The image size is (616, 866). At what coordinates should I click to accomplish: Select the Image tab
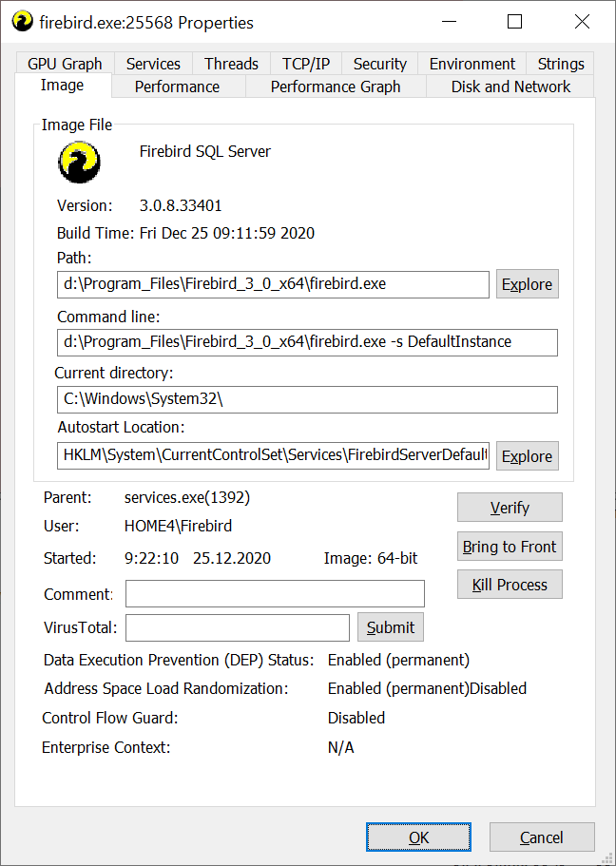[x=63, y=85]
